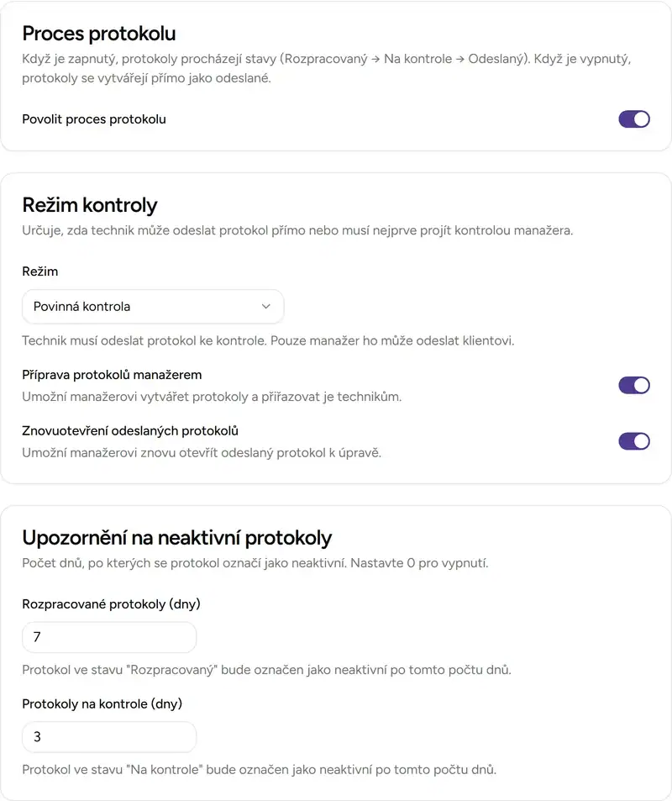Turn off "Příprava protokolů manažerem"
Image resolution: width=672 pixels, height=801 pixels.
634,385
